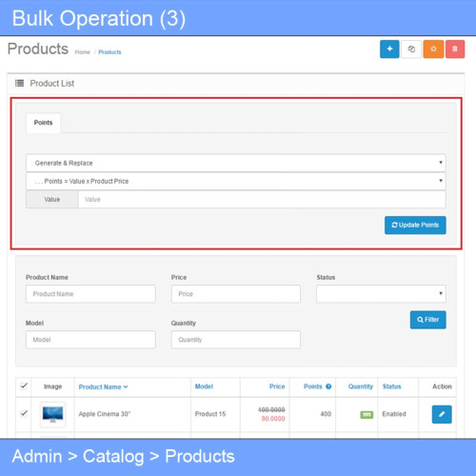
Task: Click the Value input field
Action: (262, 199)
